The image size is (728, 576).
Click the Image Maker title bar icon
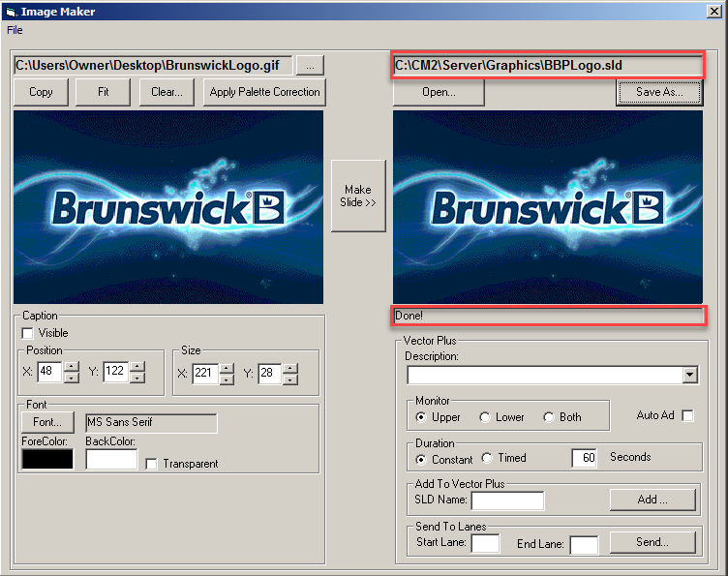click(x=12, y=12)
